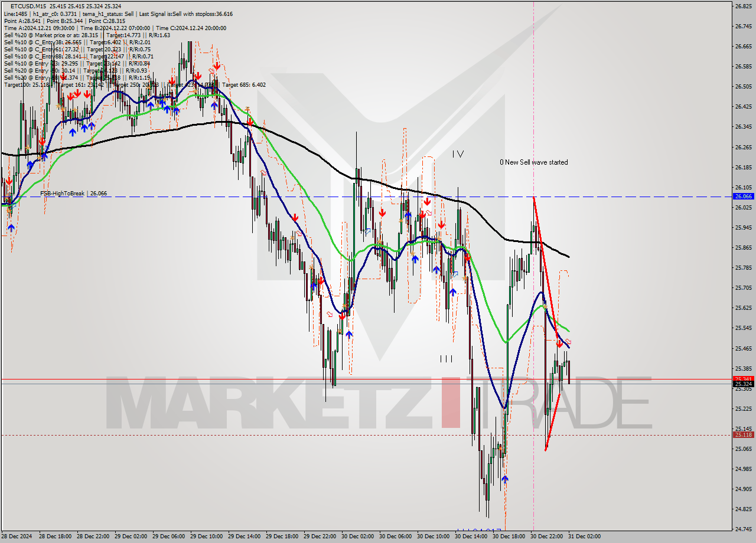This screenshot has height=543, width=756.
Task: Click the '30 Dec 14:00' time axis label
Action: 471,537
